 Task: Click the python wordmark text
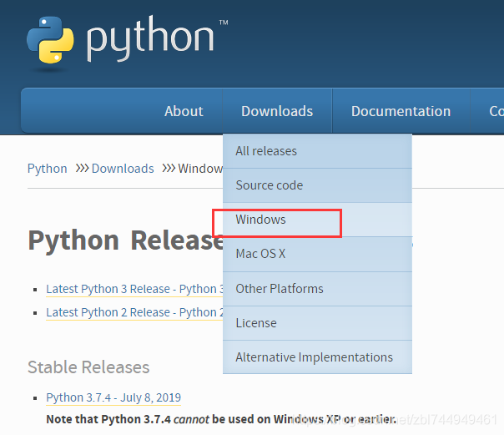pyautogui.click(x=150, y=38)
